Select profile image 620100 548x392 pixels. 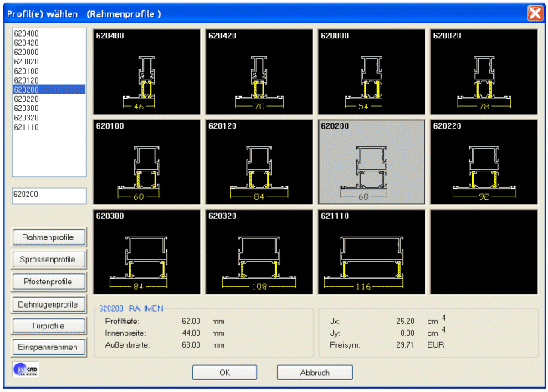click(x=147, y=160)
